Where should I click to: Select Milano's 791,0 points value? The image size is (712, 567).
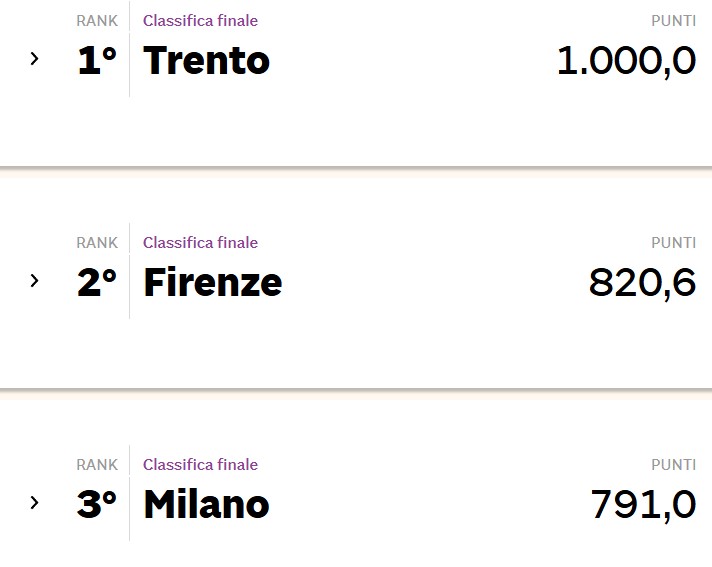[643, 504]
